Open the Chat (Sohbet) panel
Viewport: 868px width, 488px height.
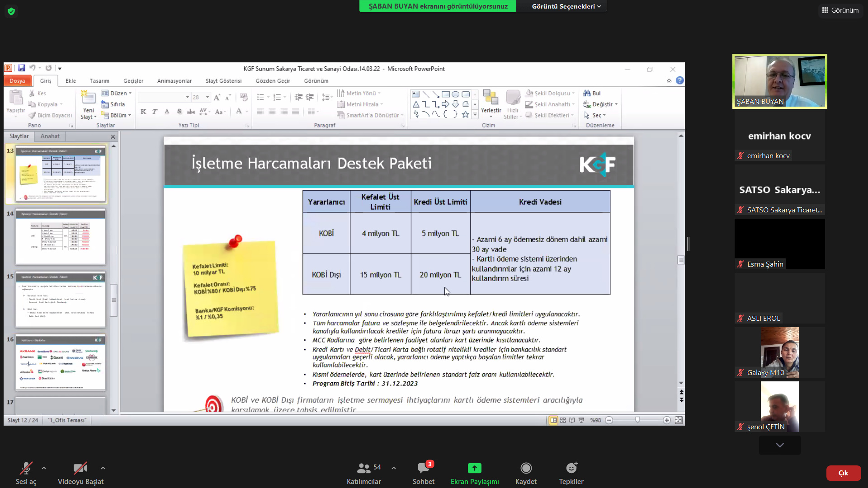pos(423,468)
